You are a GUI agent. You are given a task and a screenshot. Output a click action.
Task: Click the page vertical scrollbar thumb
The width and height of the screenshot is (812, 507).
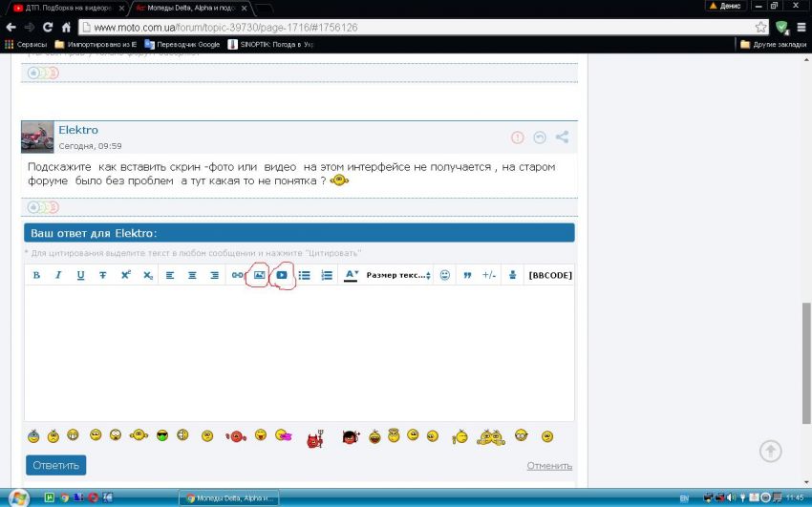806,363
